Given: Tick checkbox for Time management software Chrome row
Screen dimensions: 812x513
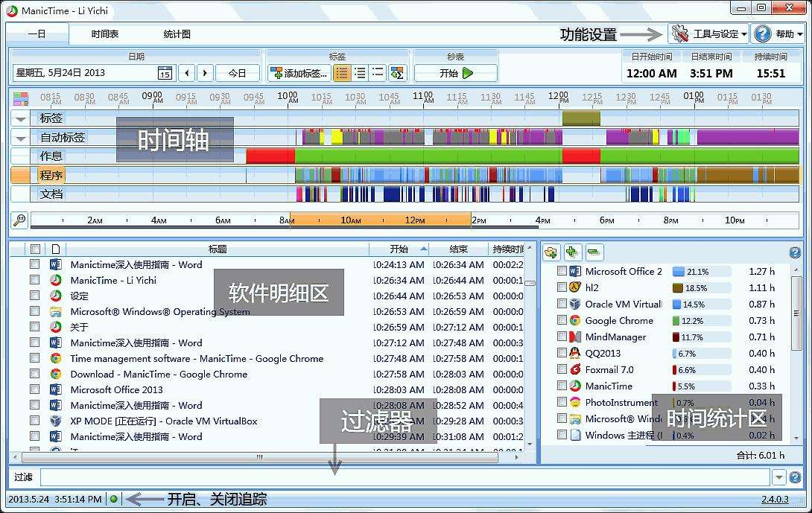Looking at the screenshot, I should pos(35,357).
